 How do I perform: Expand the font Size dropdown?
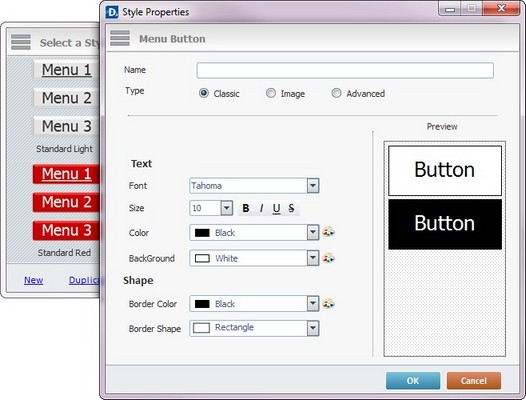point(227,208)
